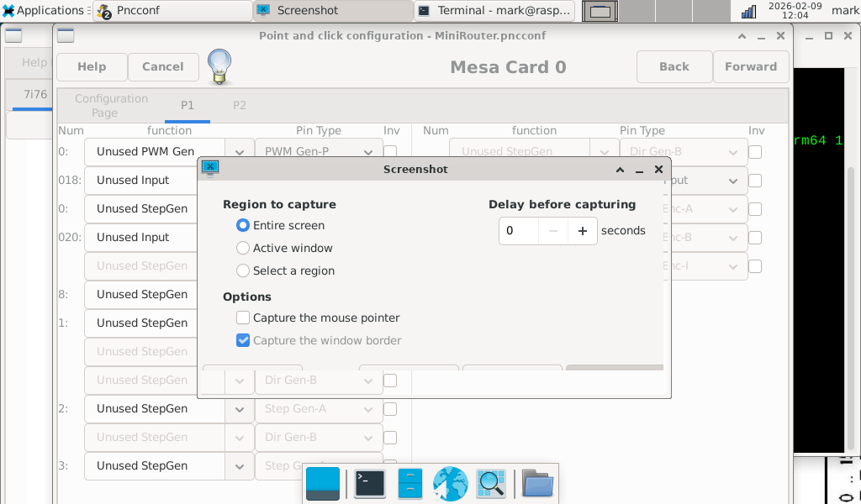The image size is (861, 504).
Task: Open the File Manager drawer icon in dock
Action: click(409, 484)
